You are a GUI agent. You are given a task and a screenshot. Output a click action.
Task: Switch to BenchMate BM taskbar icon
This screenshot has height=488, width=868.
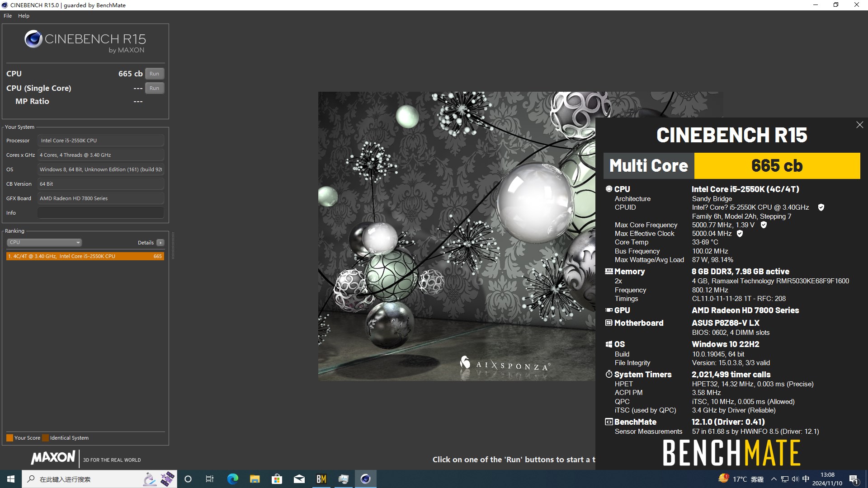click(x=321, y=479)
